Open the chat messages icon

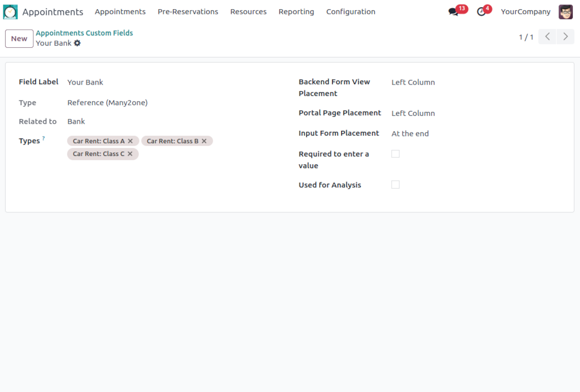coord(453,12)
